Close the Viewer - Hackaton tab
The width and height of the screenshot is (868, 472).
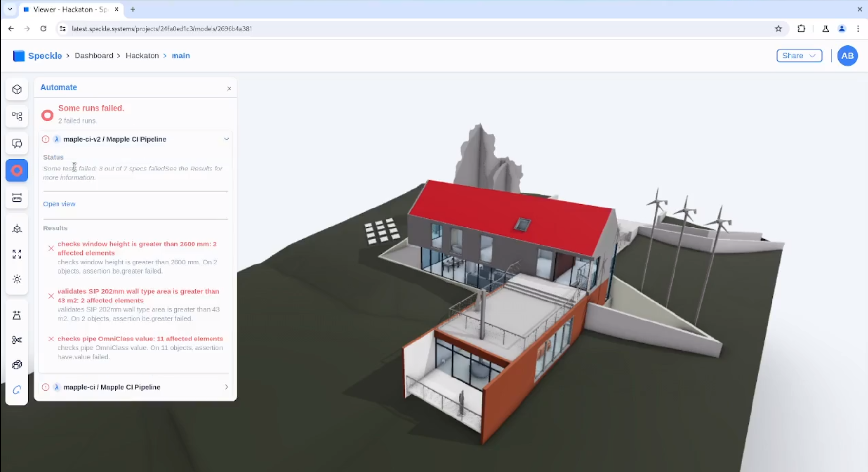tap(116, 9)
